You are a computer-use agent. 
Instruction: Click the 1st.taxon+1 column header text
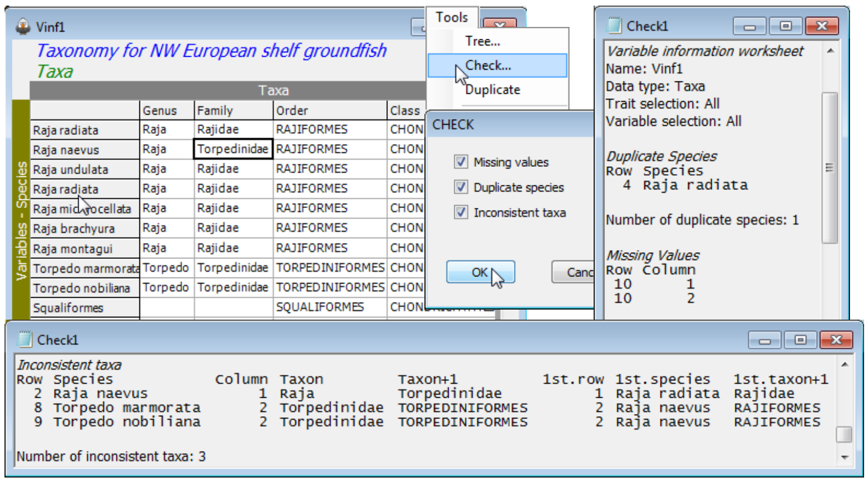(x=781, y=379)
